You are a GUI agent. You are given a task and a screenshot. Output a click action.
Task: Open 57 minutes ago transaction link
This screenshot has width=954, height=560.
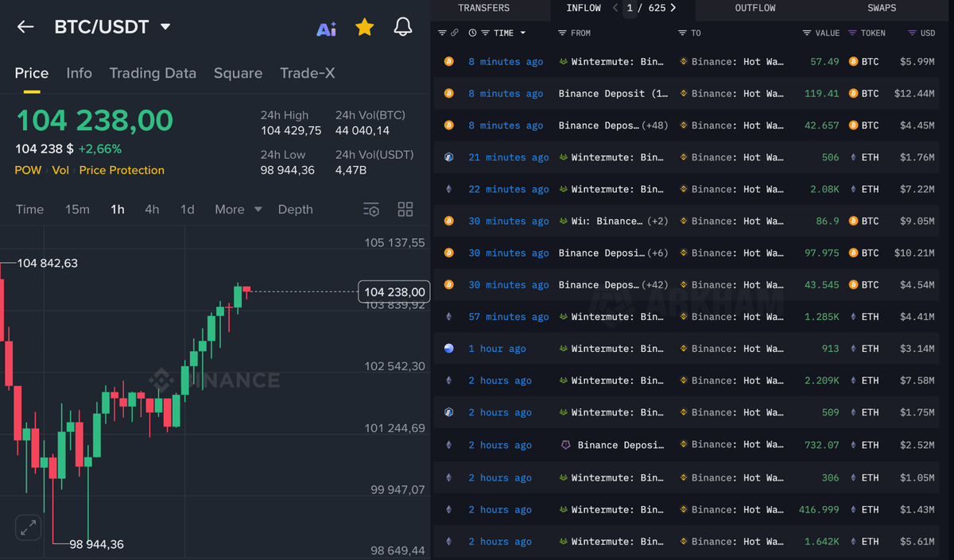pyautogui.click(x=509, y=317)
